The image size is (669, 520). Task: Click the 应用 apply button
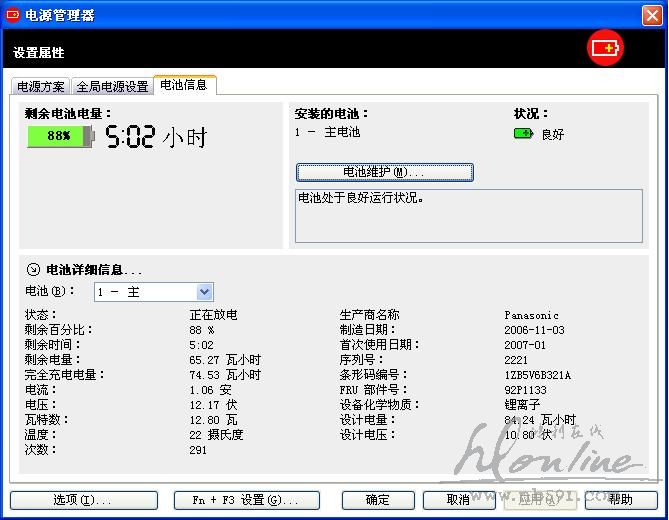click(540, 500)
